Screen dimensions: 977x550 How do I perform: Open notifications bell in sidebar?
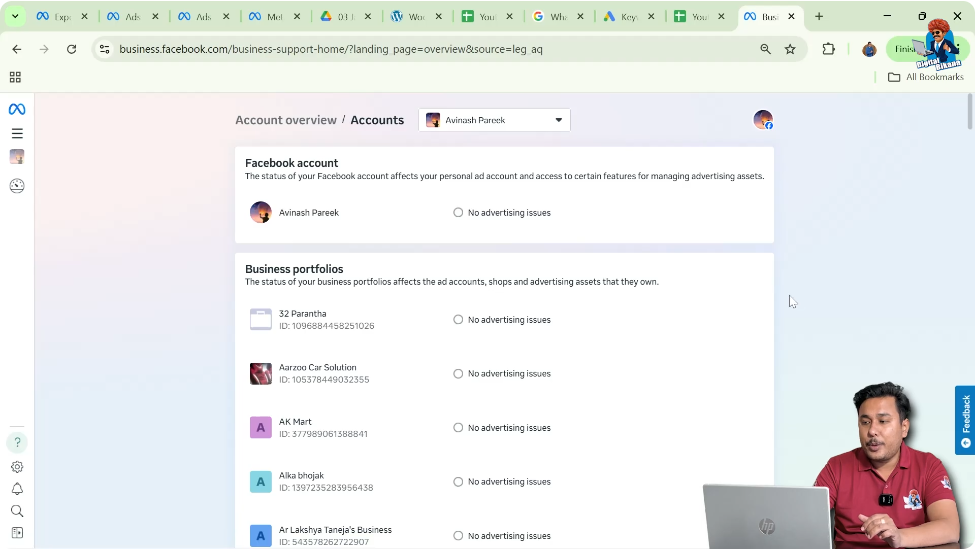point(17,489)
